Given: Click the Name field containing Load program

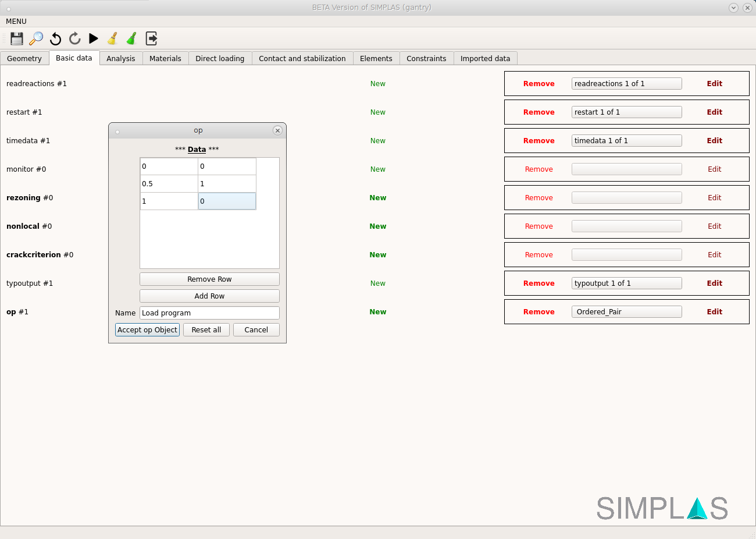Looking at the screenshot, I should click(x=209, y=313).
